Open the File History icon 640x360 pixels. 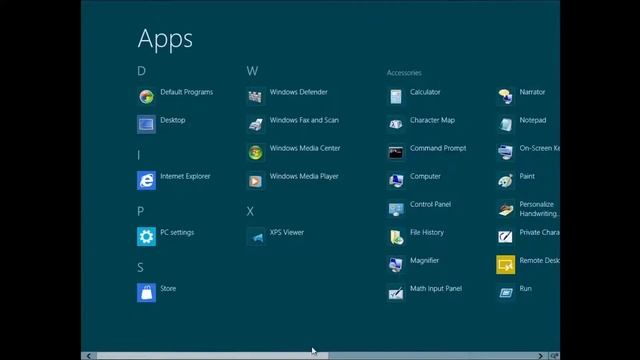click(x=396, y=237)
